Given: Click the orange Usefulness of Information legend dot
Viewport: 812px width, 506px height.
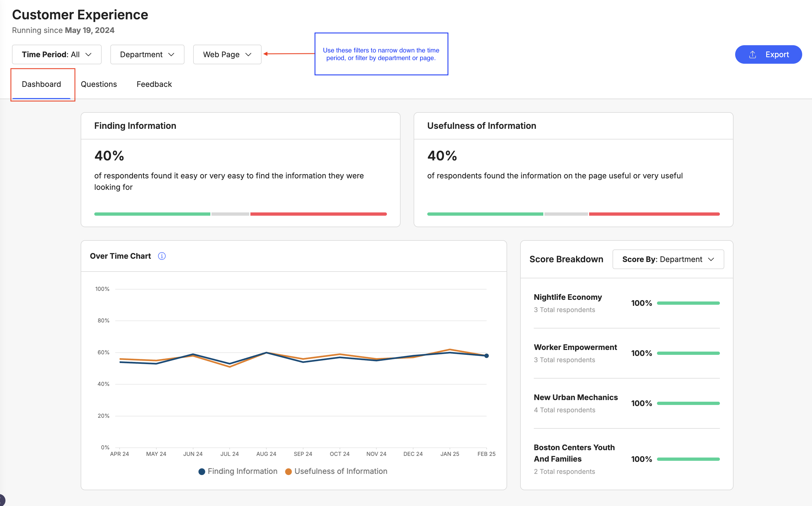Looking at the screenshot, I should point(288,471).
